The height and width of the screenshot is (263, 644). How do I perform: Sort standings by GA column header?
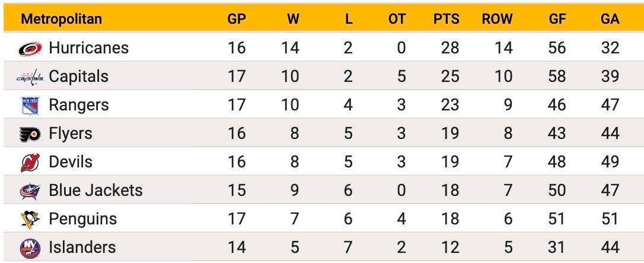610,19
